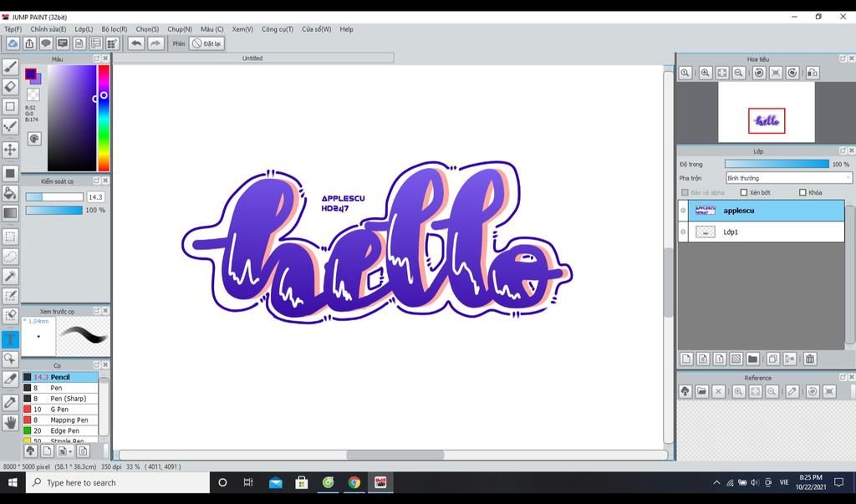Toggle visibility of applescu layer
The width and height of the screenshot is (856, 504).
[x=683, y=211]
